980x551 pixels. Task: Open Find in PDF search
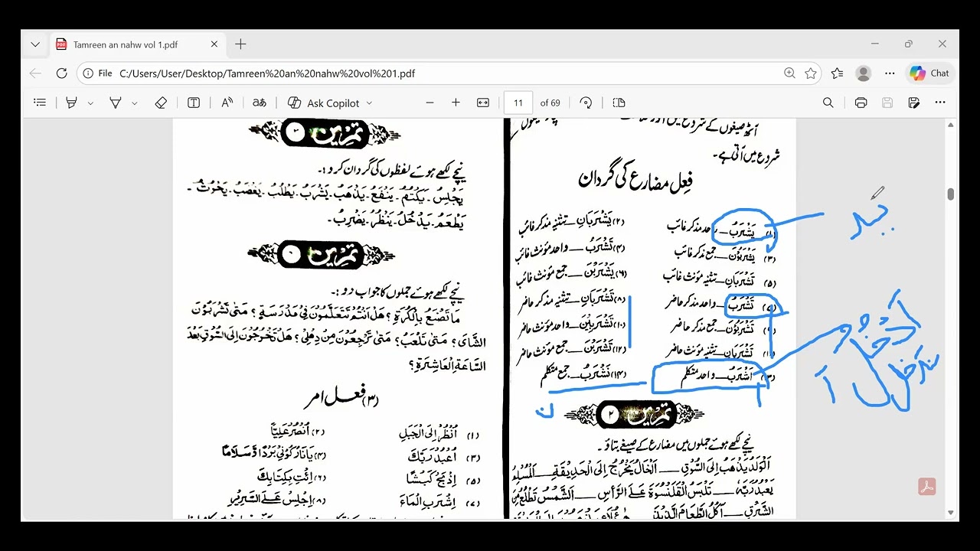[x=828, y=103]
